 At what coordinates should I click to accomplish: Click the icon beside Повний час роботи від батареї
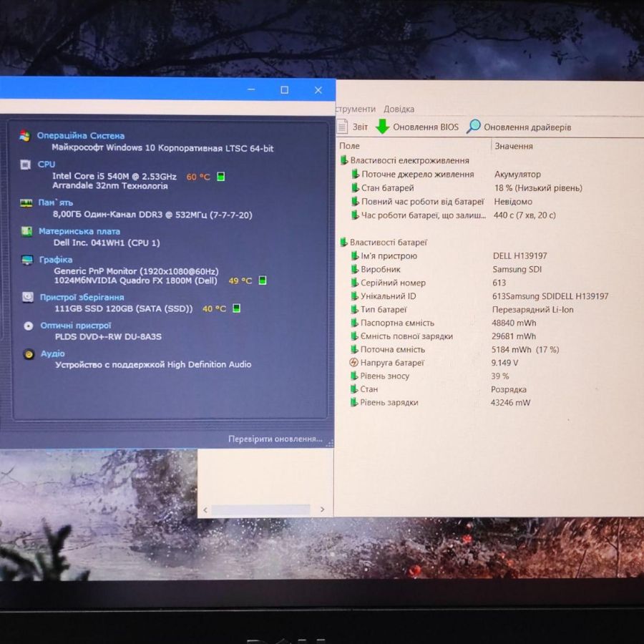355,202
